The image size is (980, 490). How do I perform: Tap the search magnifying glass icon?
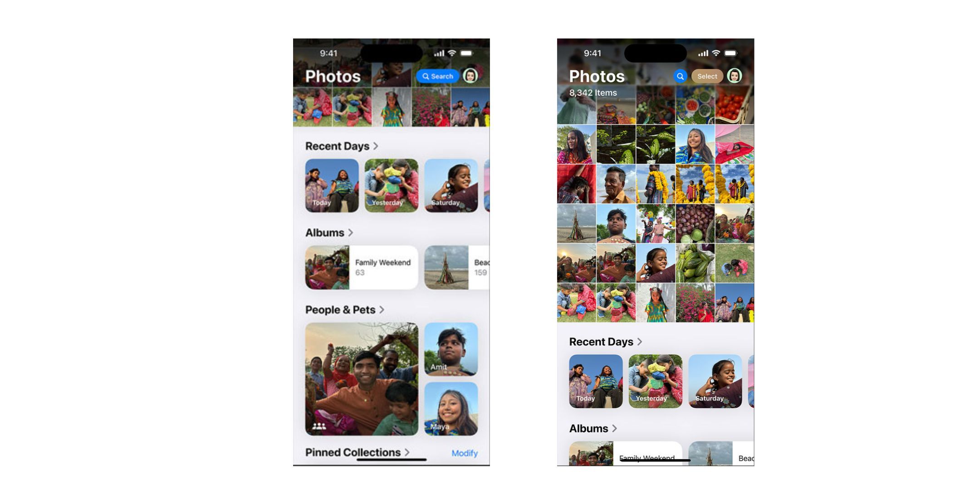pyautogui.click(x=677, y=76)
